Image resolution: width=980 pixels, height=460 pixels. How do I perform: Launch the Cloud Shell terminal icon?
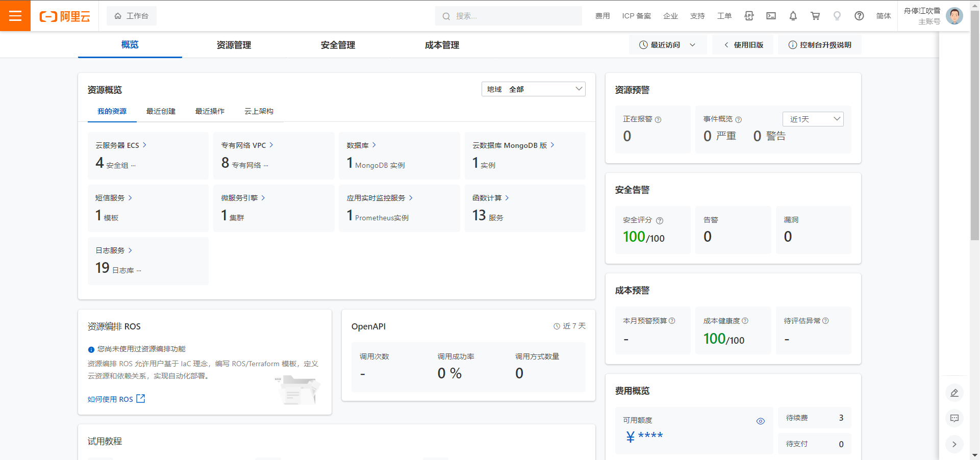pos(771,16)
